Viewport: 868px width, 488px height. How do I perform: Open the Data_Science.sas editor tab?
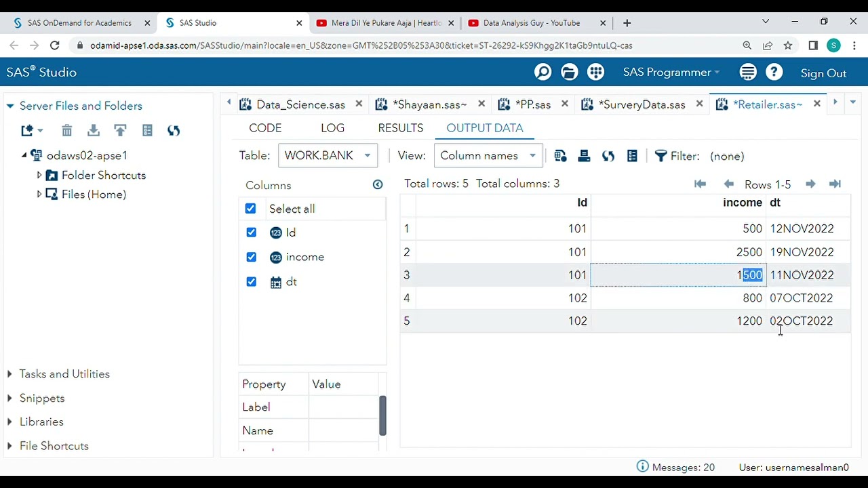coord(300,104)
